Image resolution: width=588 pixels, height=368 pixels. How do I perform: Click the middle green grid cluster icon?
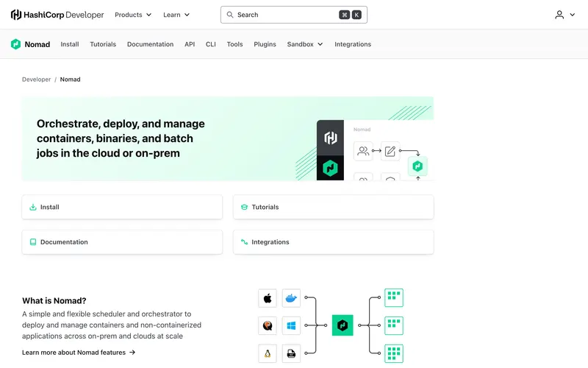(394, 325)
